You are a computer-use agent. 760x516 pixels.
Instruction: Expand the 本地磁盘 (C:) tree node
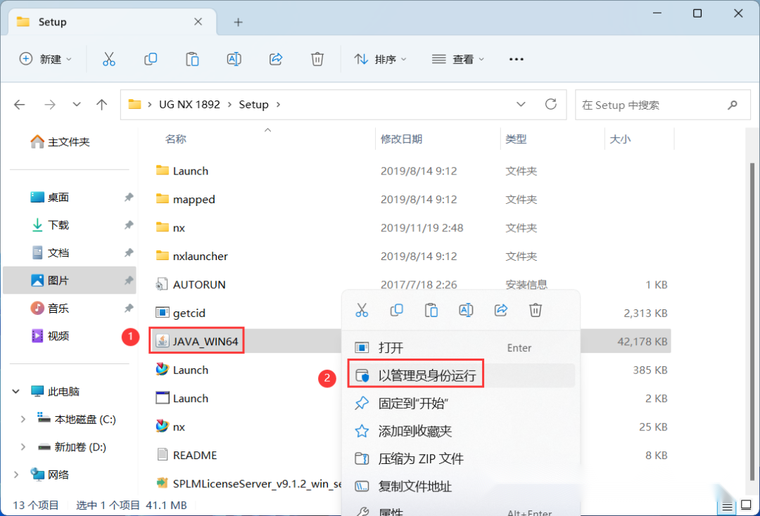pyautogui.click(x=24, y=419)
